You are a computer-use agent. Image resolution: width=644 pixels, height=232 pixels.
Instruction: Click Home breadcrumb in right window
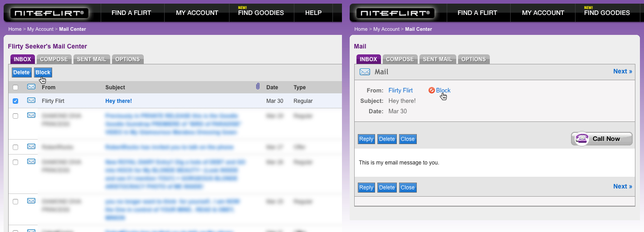tap(361, 29)
